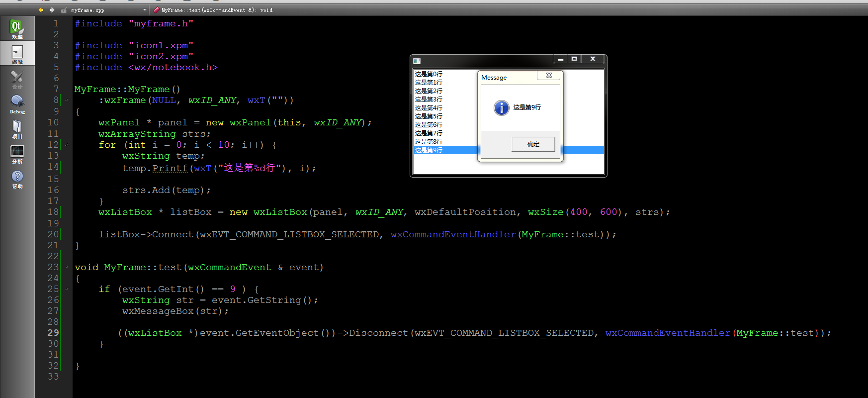Minimize the listbox test window
Viewport: 868px width, 398px height.
click(x=561, y=59)
